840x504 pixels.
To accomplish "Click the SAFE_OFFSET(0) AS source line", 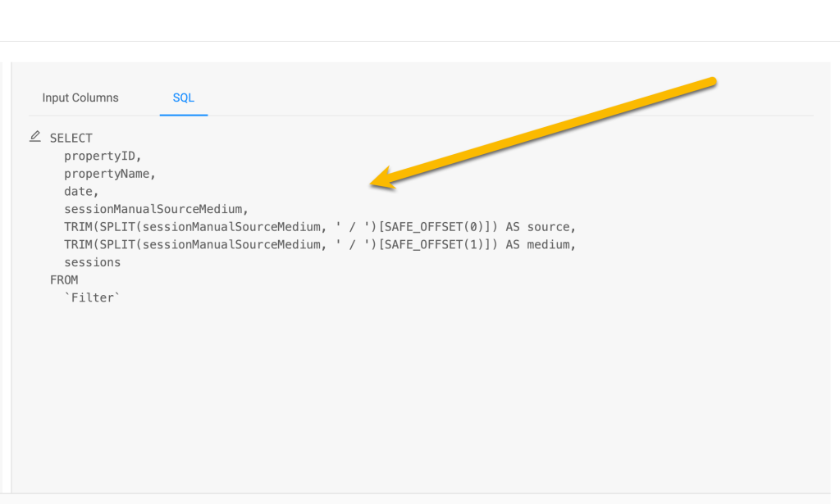I will [x=320, y=226].
